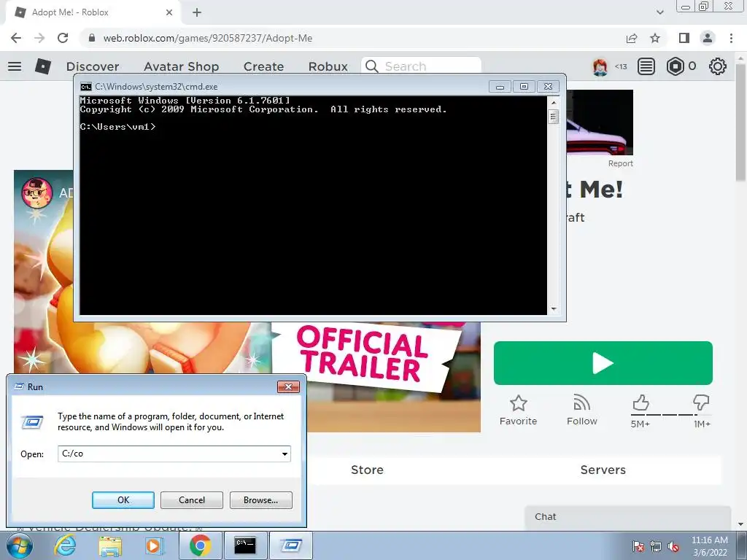Screen dimensions: 747x560
Task: Open the Roblox hamburger navigation menu
Action: pyautogui.click(x=15, y=66)
